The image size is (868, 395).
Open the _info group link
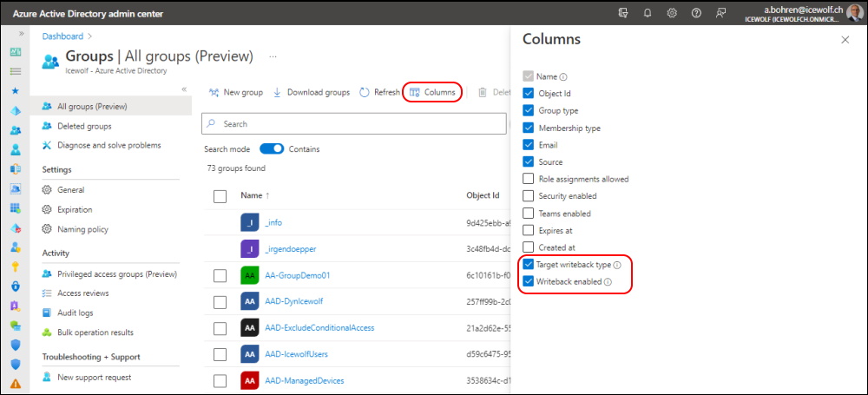point(273,223)
